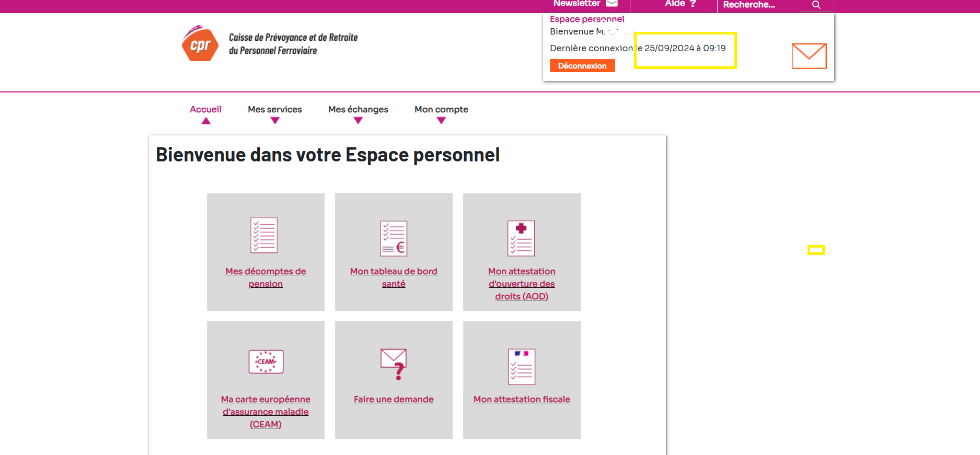Click the CPR logo
This screenshot has height=455, width=980.
point(200,44)
